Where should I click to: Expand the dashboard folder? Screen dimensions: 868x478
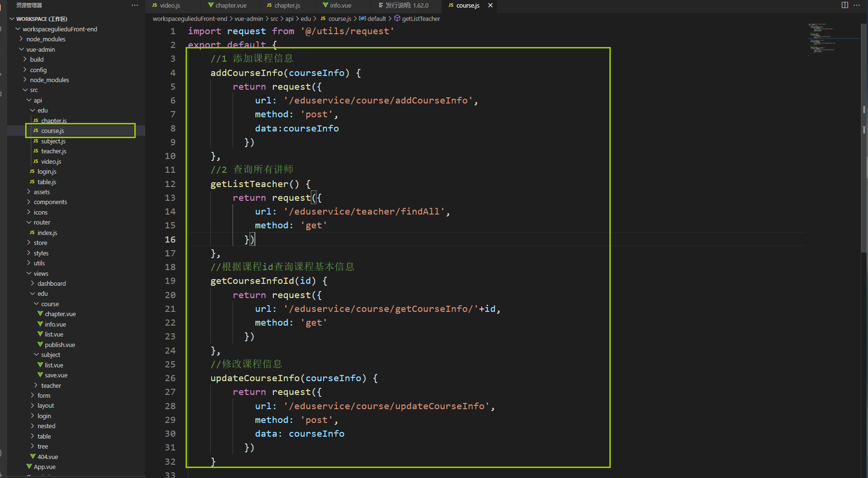(x=33, y=283)
